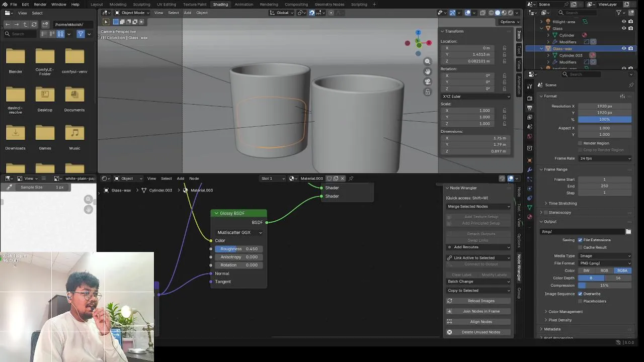Expand the Color Management section
Viewport: 644px width, 362px height.
565,312
